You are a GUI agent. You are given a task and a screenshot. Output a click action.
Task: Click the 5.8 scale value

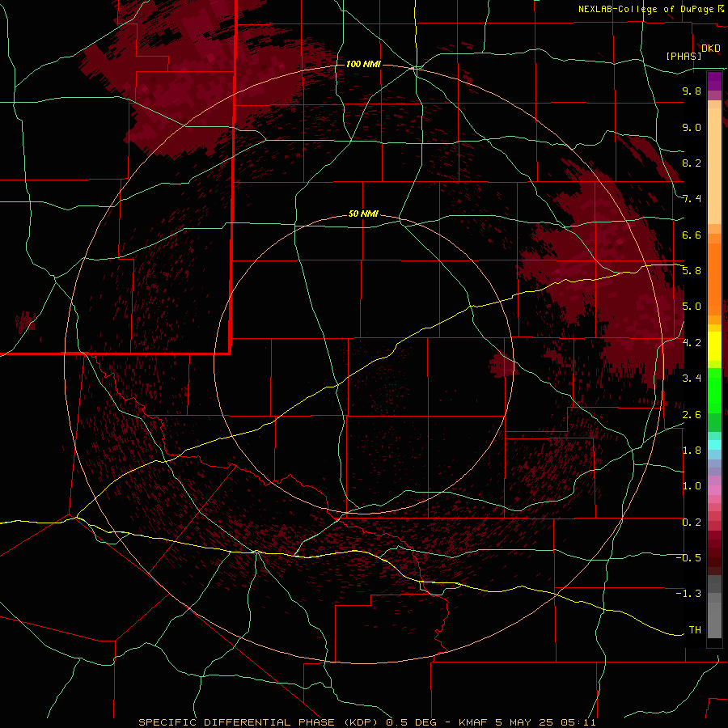pos(692,271)
